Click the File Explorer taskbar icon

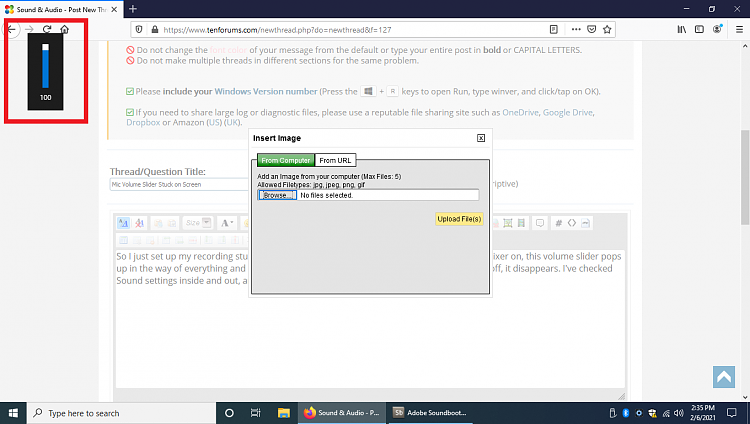(283, 412)
